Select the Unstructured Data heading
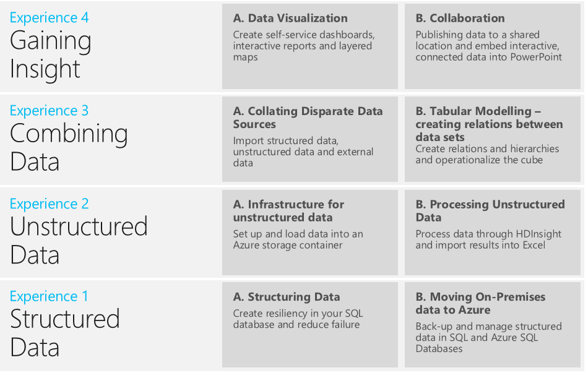Image resolution: width=588 pixels, height=373 pixels. 79,240
